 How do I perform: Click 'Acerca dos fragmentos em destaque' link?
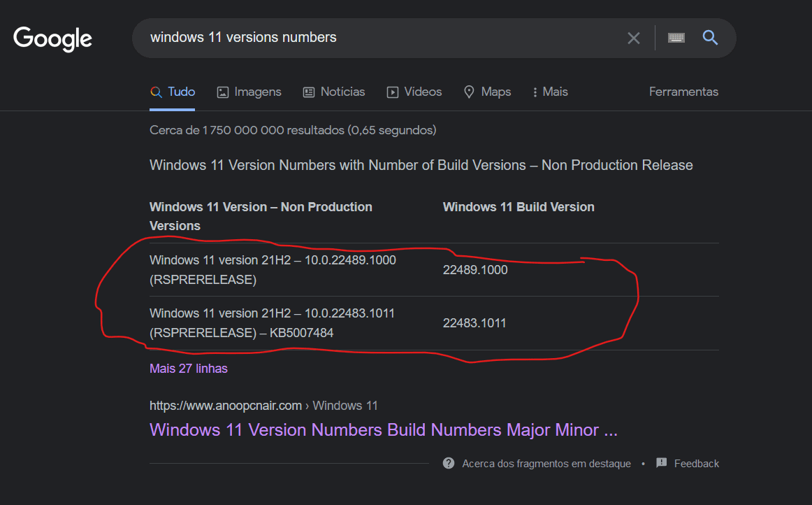pyautogui.click(x=546, y=464)
